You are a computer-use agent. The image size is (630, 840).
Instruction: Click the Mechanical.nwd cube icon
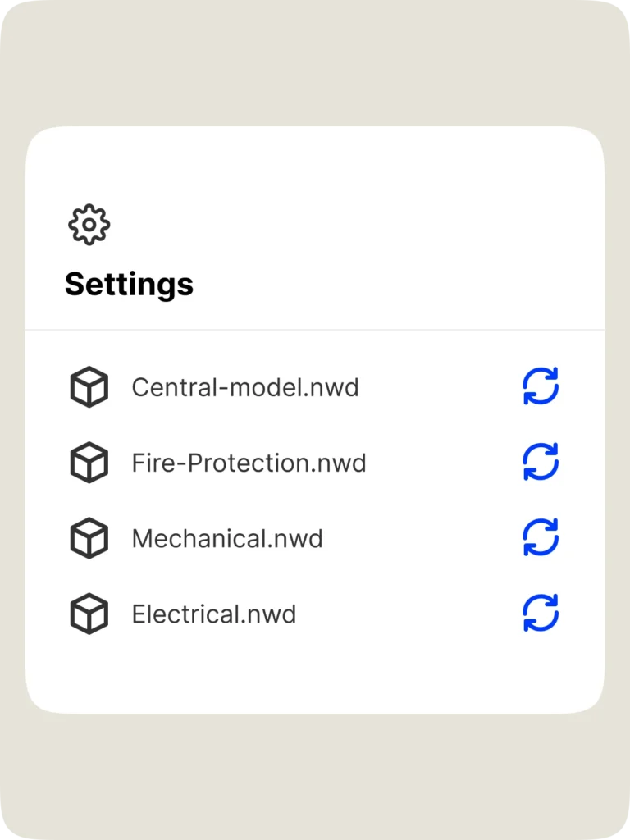pyautogui.click(x=89, y=538)
